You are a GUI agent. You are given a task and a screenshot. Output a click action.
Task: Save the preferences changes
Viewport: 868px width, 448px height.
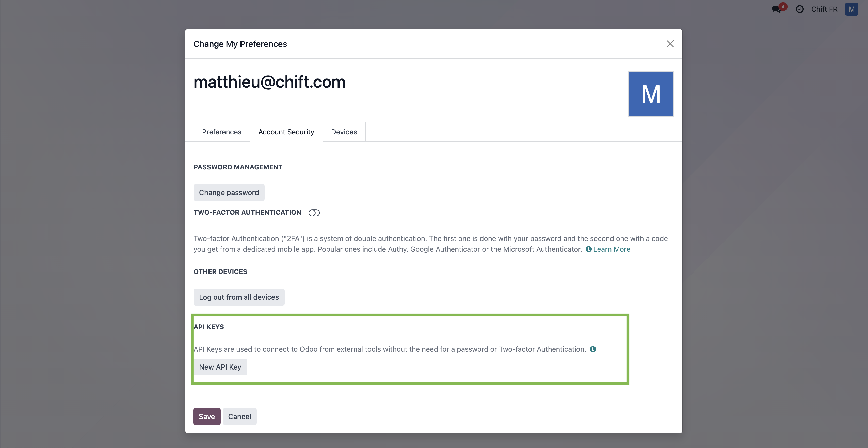tap(206, 416)
